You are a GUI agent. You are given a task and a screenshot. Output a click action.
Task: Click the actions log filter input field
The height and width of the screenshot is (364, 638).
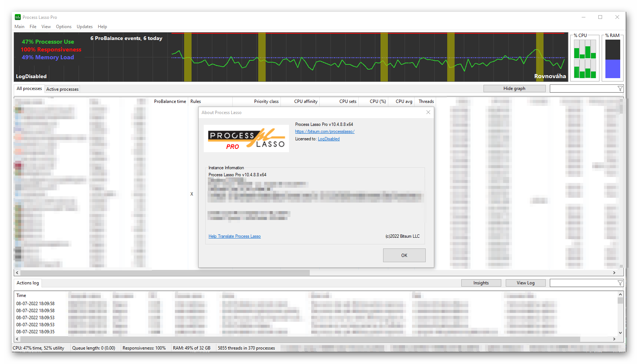(583, 283)
